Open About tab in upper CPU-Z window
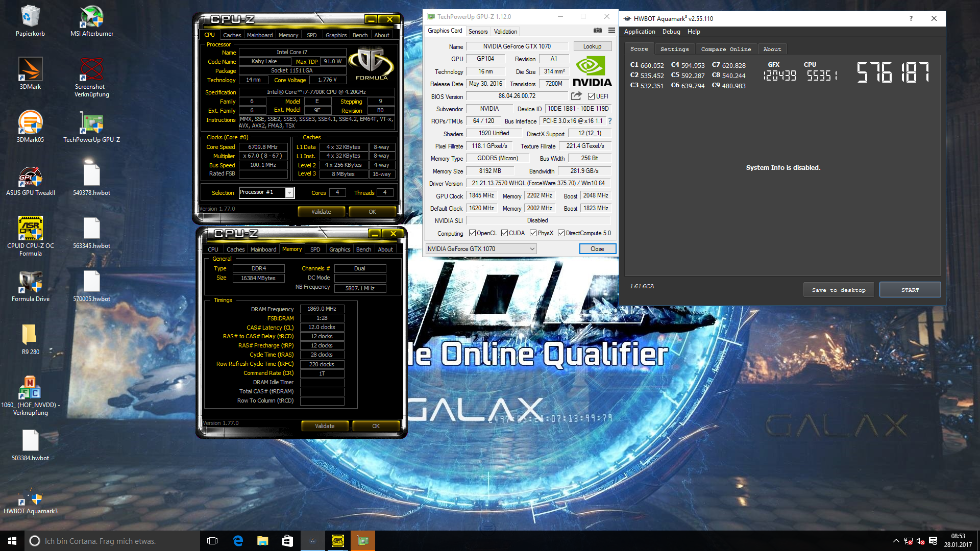 coord(382,35)
